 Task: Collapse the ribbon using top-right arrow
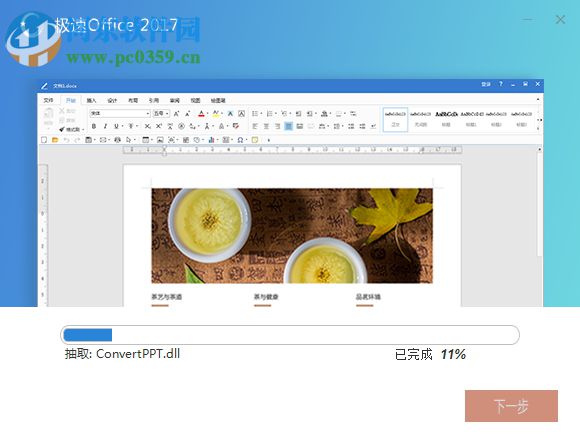coord(538,99)
